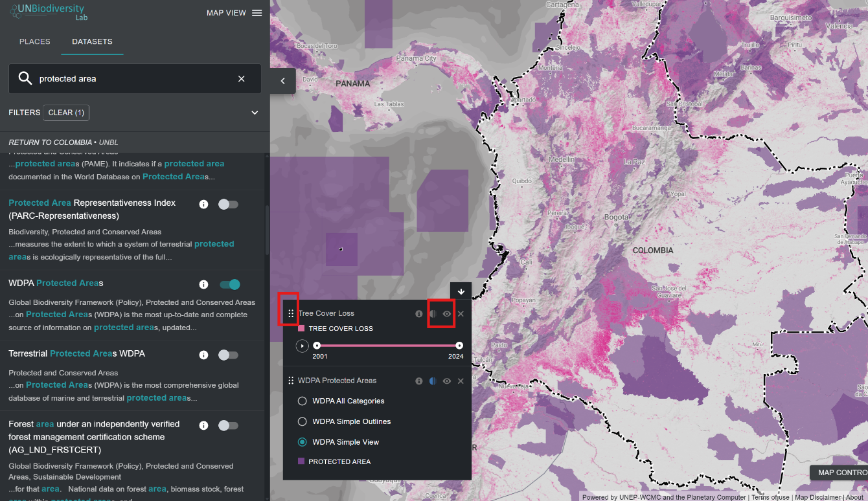868x501 pixels.
Task: Switch to the Places tab
Action: (35, 41)
